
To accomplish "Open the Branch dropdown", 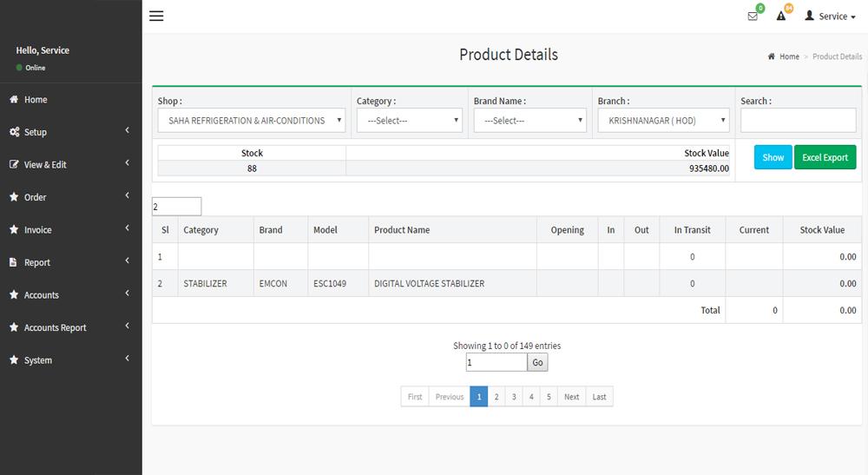I will [663, 120].
